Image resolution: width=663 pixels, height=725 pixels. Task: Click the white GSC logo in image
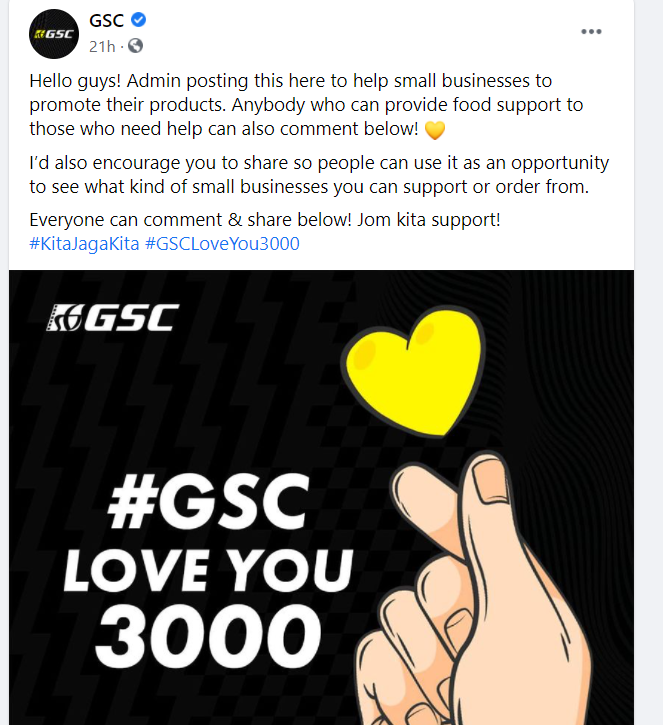(112, 317)
